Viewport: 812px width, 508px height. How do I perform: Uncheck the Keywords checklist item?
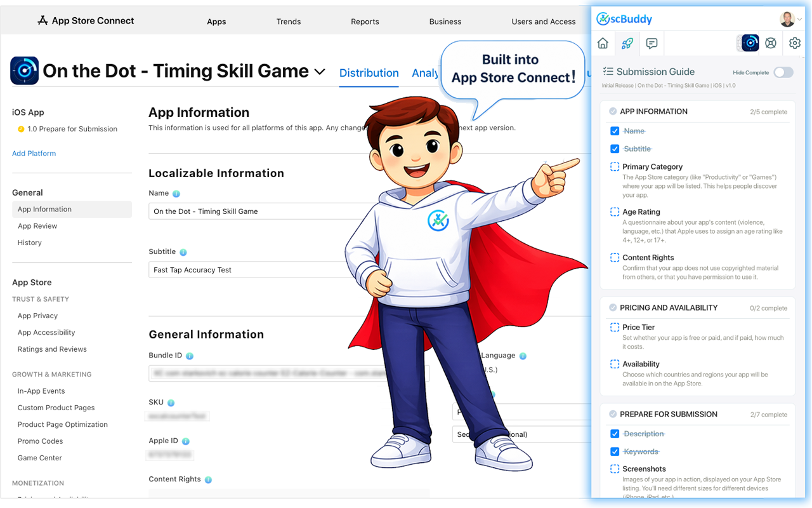click(615, 452)
